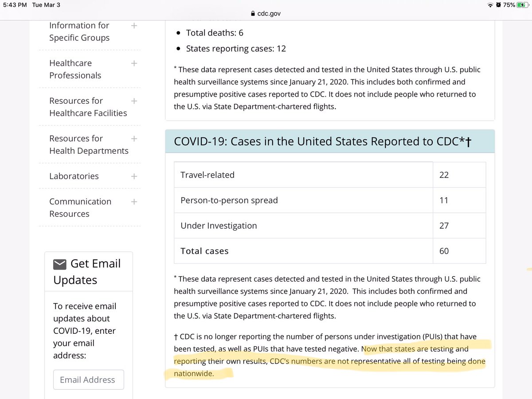The image size is (532, 399).
Task: Select the total value 60
Action: (x=444, y=251)
